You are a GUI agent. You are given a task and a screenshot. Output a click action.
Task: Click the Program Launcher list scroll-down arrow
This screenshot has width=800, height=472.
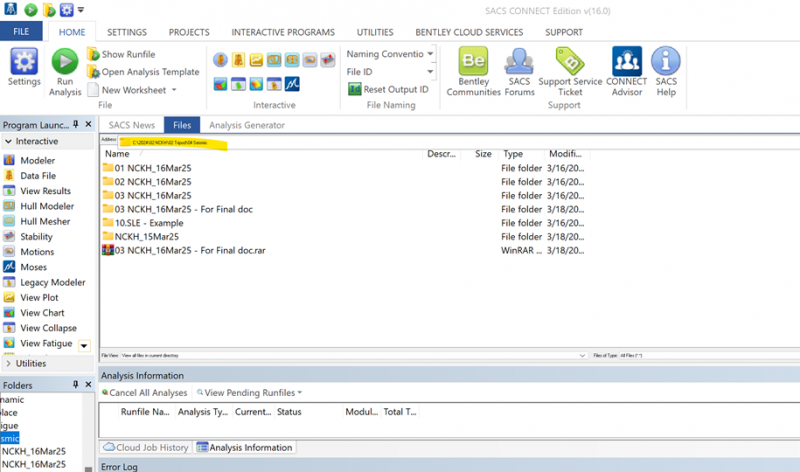(84, 346)
